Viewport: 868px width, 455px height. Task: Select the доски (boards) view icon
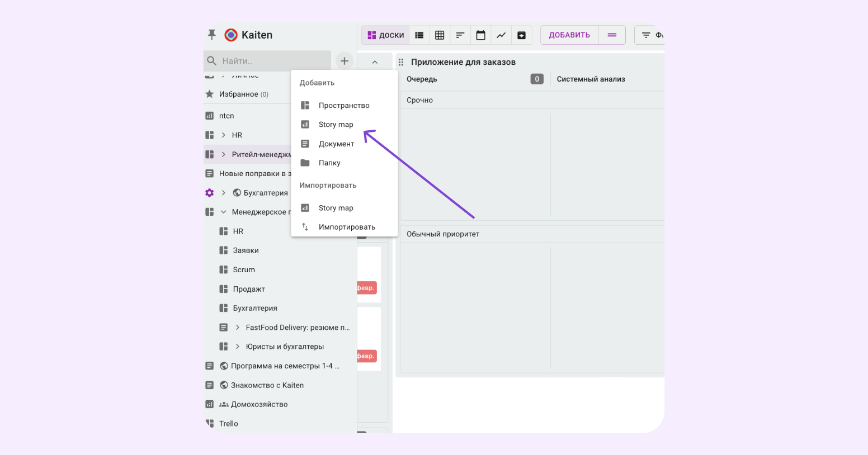[x=385, y=35]
